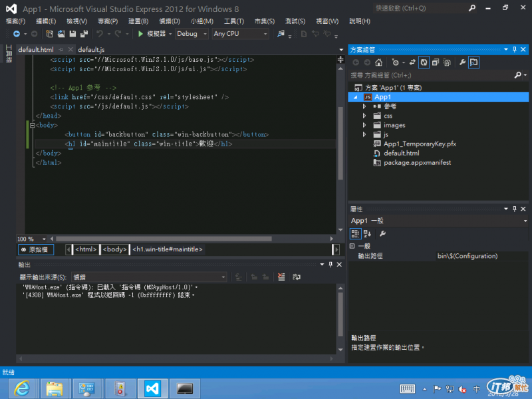Select default.html in Solution Explorer
The width and height of the screenshot is (532, 399).
[x=402, y=154]
